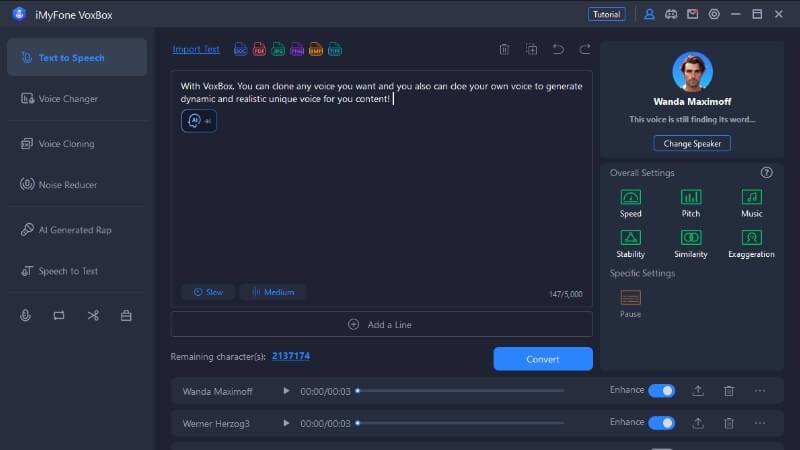
Task: Click the duplicate/add copy icon above the editor
Action: click(531, 49)
